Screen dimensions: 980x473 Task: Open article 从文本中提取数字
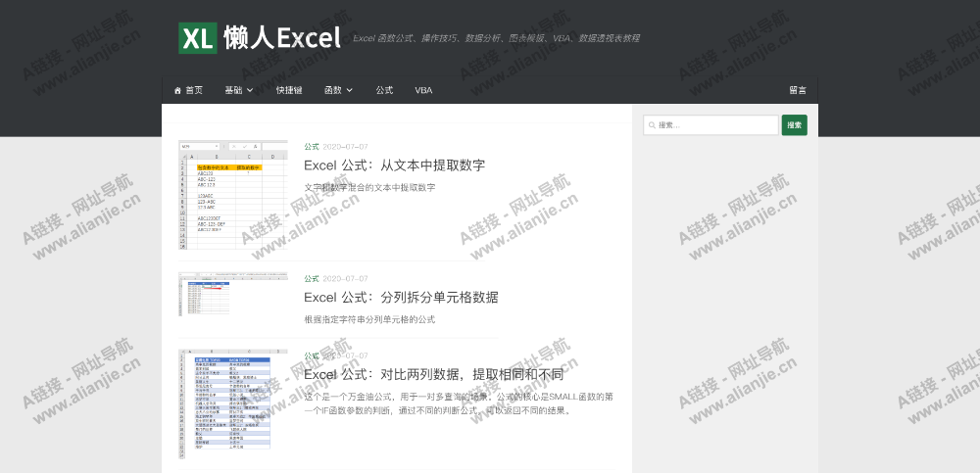[x=394, y=166]
